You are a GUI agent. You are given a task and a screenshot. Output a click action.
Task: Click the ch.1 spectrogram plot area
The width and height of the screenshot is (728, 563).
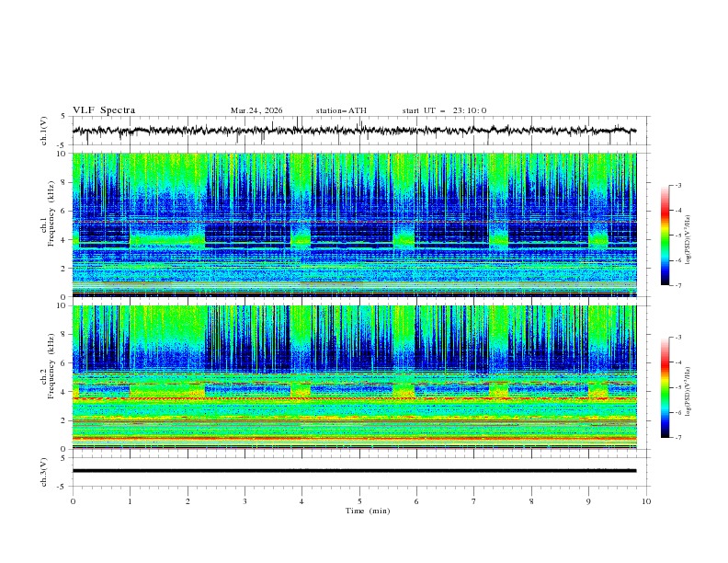pos(355,224)
